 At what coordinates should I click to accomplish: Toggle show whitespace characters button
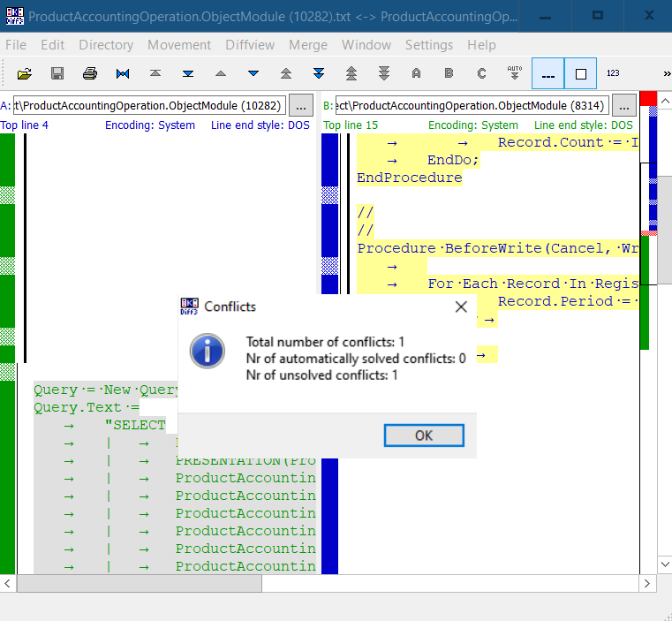tap(547, 74)
